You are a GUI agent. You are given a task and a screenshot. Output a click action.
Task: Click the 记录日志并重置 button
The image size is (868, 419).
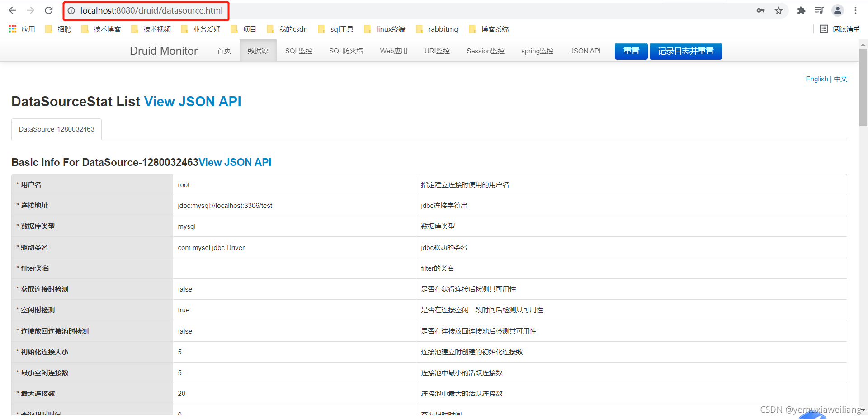pos(686,51)
